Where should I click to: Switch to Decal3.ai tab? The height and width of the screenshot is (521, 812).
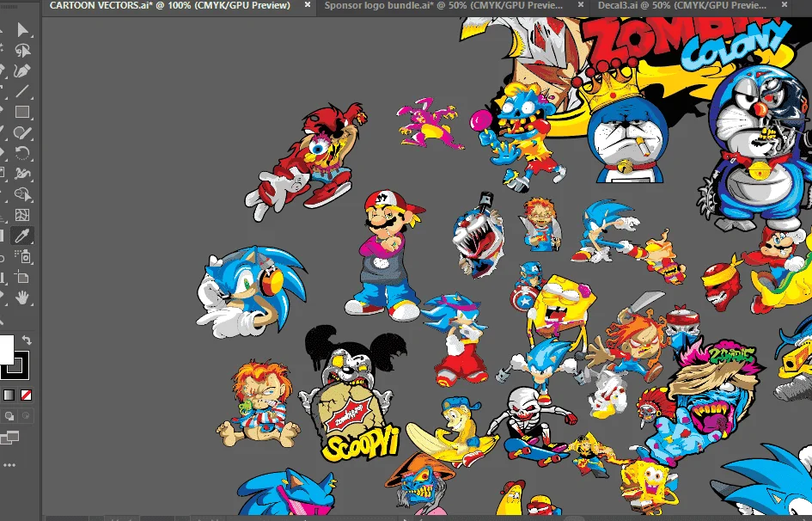(682, 5)
